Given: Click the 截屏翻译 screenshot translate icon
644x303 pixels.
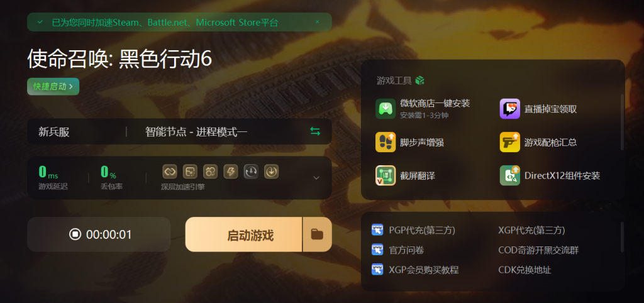Looking at the screenshot, I should [386, 176].
